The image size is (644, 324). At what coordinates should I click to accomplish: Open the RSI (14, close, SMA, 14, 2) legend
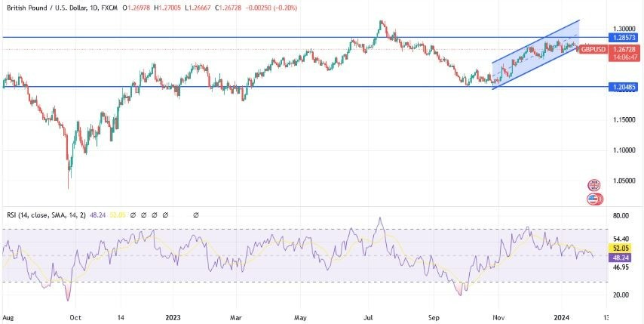coord(47,214)
